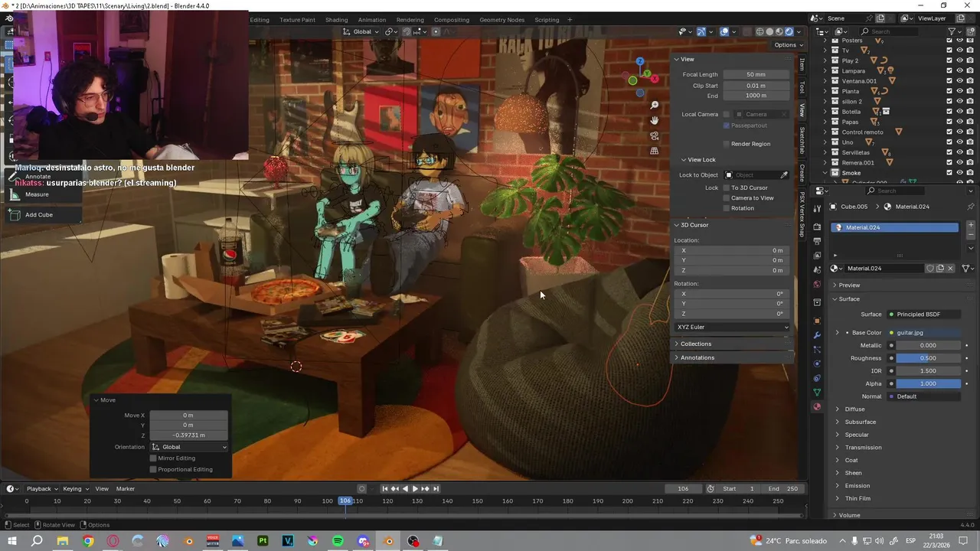Select solid viewport shading sphere
Image resolution: width=980 pixels, height=551 pixels.
[x=769, y=31]
